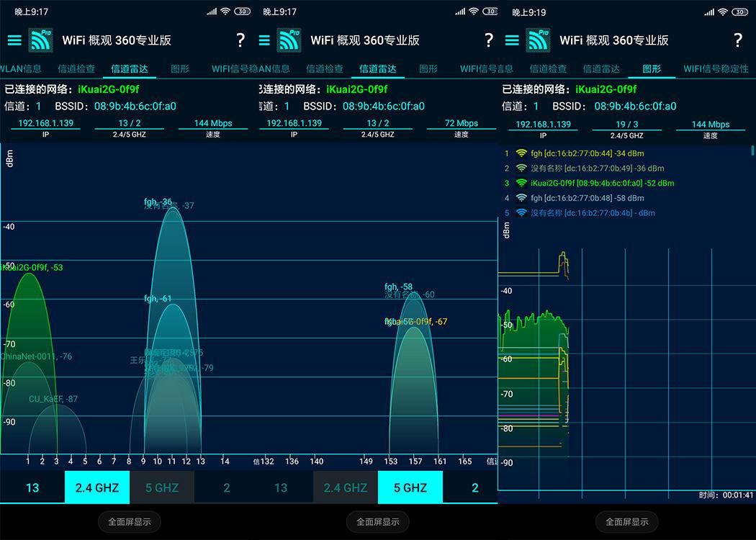Toggle the 5 GHZ band in the left screen
Viewport: 756px width, 540px height.
click(x=162, y=487)
